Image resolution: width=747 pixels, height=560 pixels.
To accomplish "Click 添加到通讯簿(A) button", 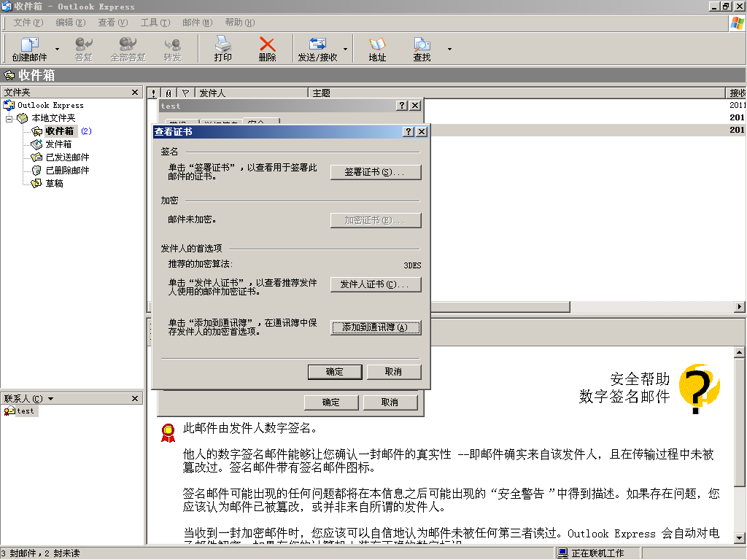I will tap(376, 327).
